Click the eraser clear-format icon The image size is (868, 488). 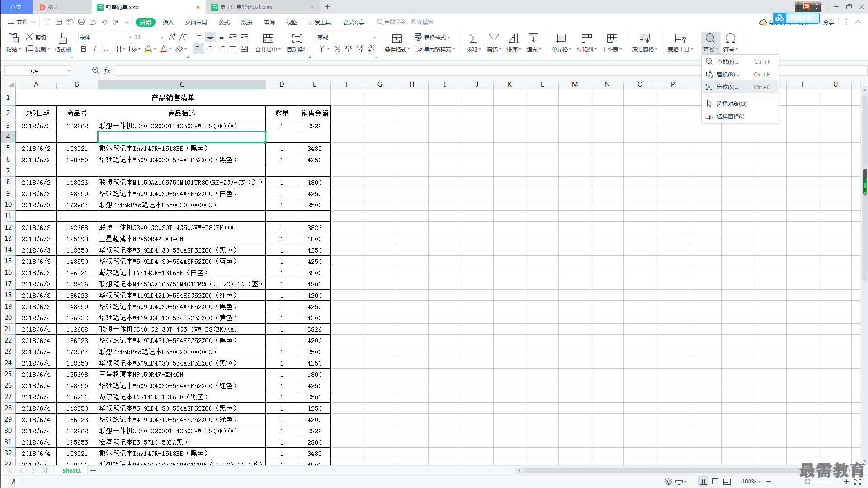(179, 49)
